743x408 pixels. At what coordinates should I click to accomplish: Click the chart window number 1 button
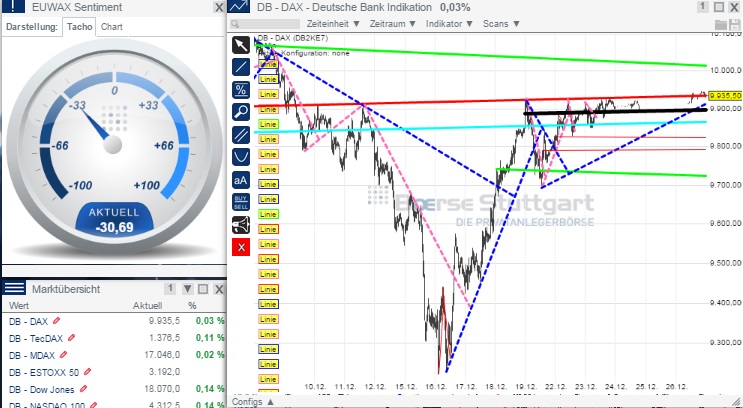point(703,7)
